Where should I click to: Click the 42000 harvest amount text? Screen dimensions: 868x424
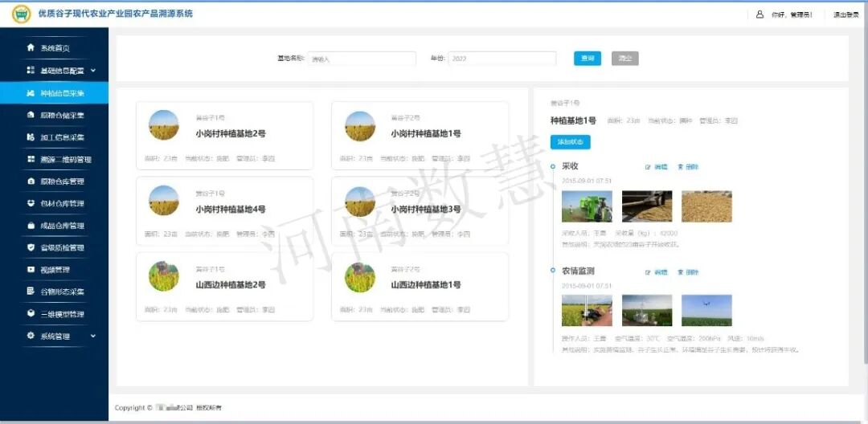coord(668,234)
